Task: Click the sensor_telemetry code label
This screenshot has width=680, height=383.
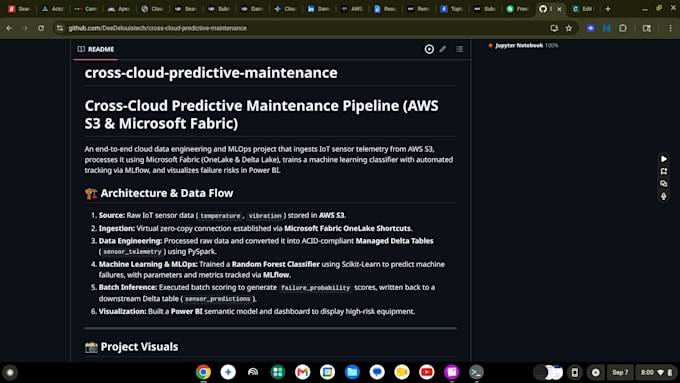Action: point(132,252)
